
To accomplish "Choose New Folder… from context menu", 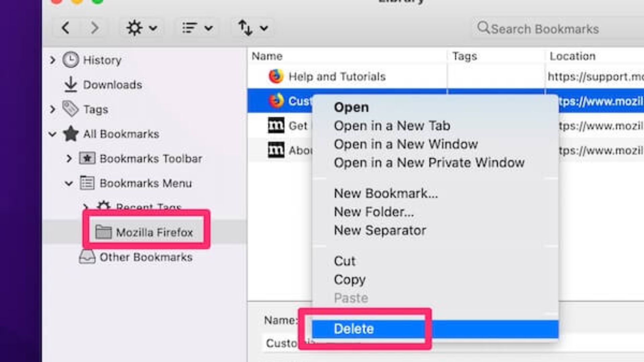I will point(374,212).
